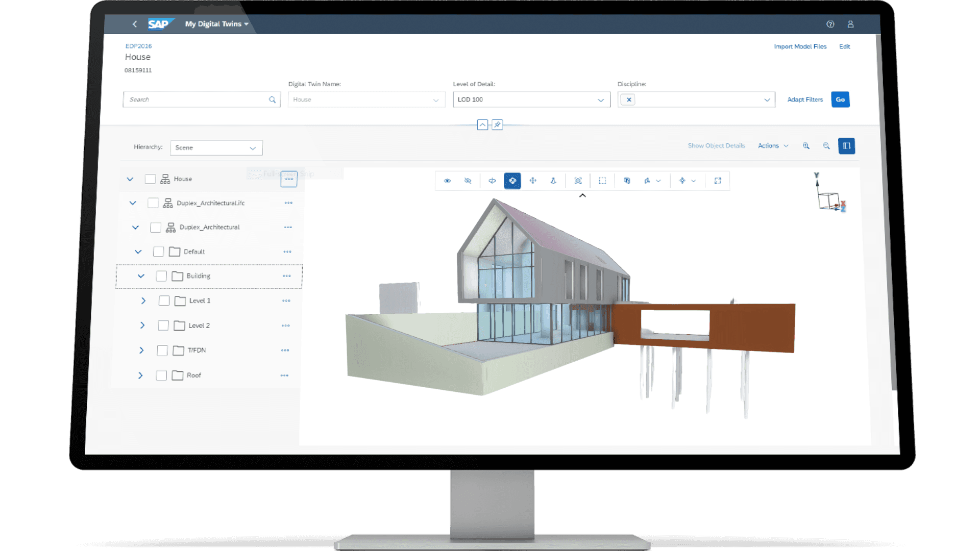Image resolution: width=980 pixels, height=551 pixels.
Task: Click the Import Model Files link
Action: pos(800,46)
